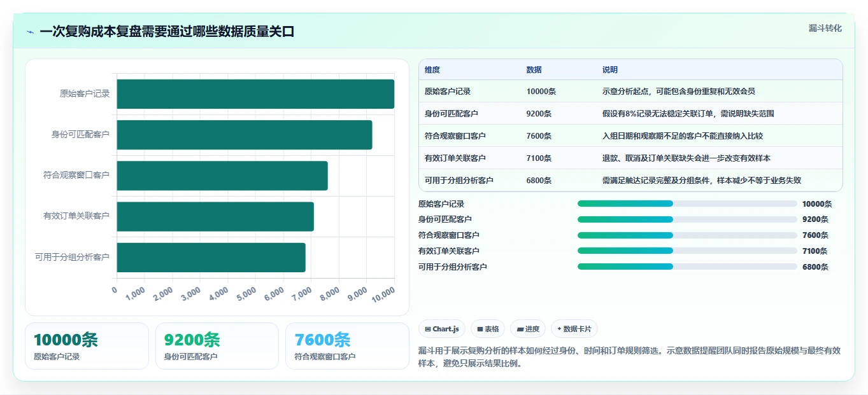Screen dimensions: 868x395
Task: Click the 漏斗转化 label
Action: pos(825,28)
